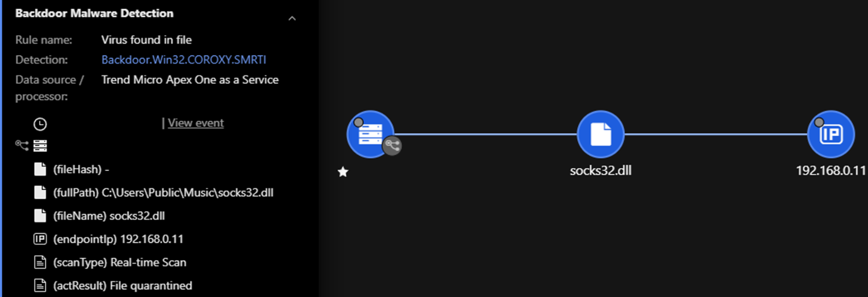The height and width of the screenshot is (297, 868).
Task: Click the file icon beside fullPath
Action: point(40,193)
